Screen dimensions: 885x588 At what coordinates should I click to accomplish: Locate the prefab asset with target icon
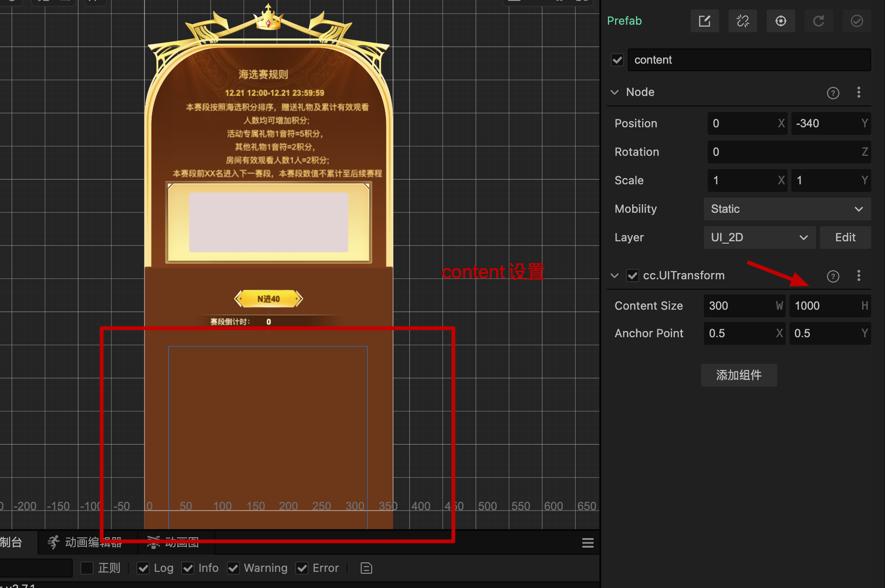pyautogui.click(x=780, y=21)
